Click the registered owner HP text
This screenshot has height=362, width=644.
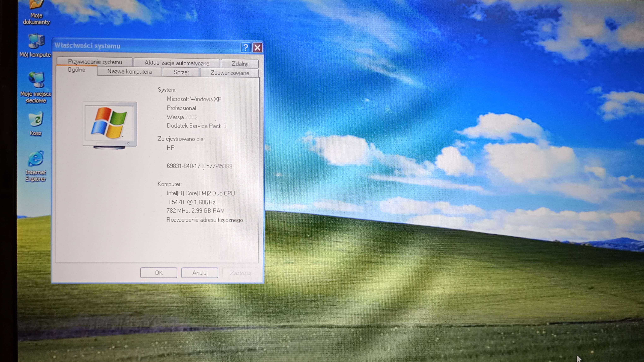coord(170,148)
